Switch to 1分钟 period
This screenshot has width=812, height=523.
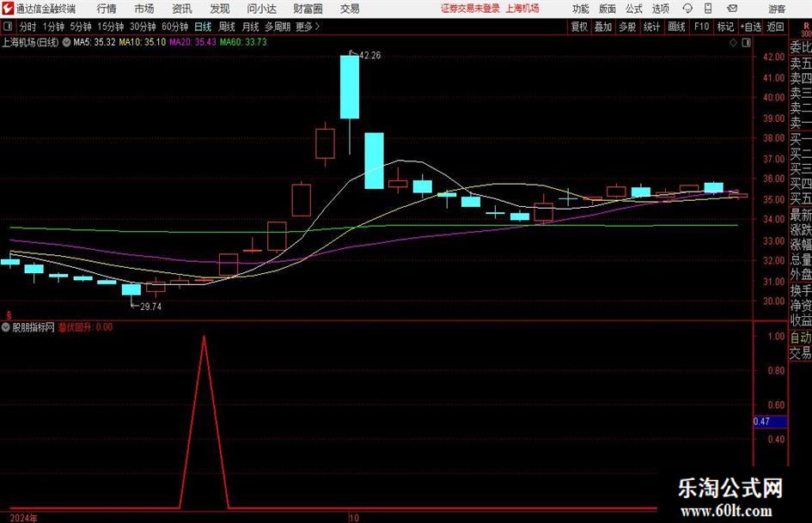(x=53, y=27)
